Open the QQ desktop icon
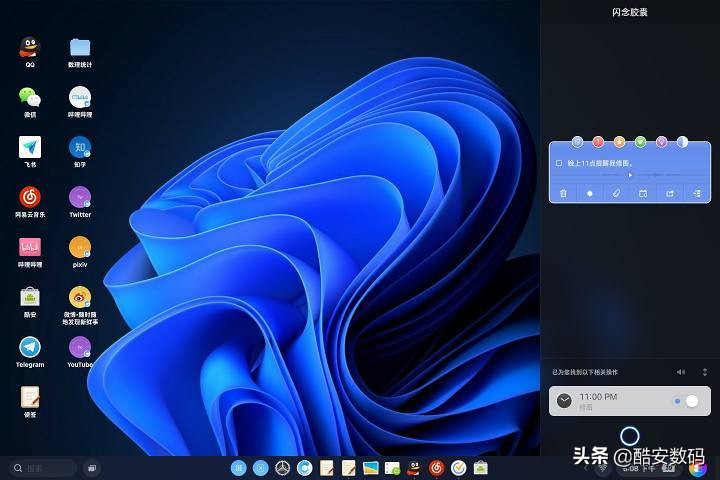Image resolution: width=720 pixels, height=480 pixels. [30, 48]
